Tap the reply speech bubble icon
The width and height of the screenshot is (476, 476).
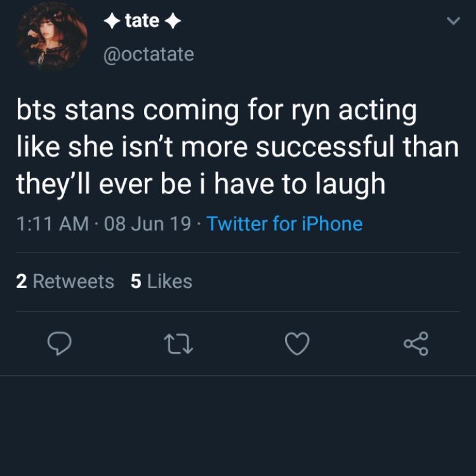[60, 343]
